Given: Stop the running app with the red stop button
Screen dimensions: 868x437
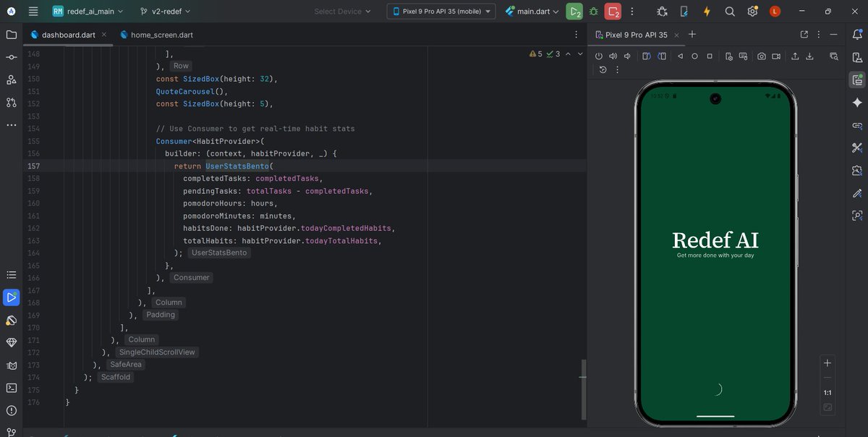Looking at the screenshot, I should click(613, 12).
